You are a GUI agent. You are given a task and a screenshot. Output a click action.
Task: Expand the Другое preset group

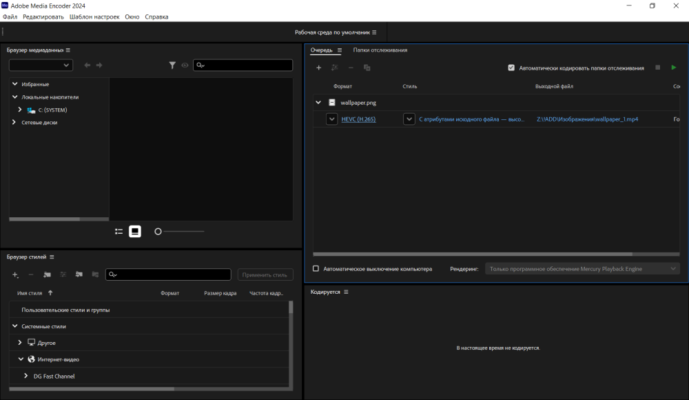click(20, 342)
